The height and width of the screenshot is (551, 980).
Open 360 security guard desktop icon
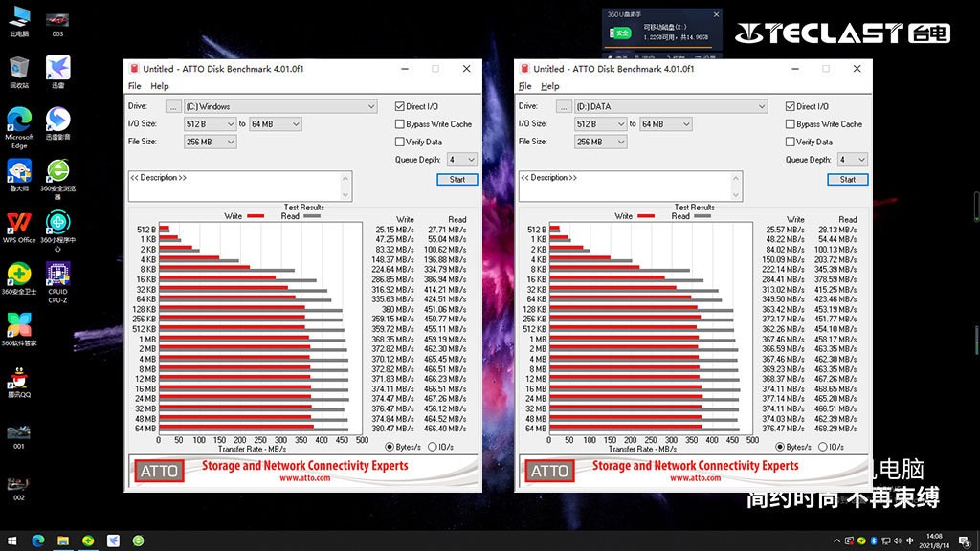tap(19, 279)
